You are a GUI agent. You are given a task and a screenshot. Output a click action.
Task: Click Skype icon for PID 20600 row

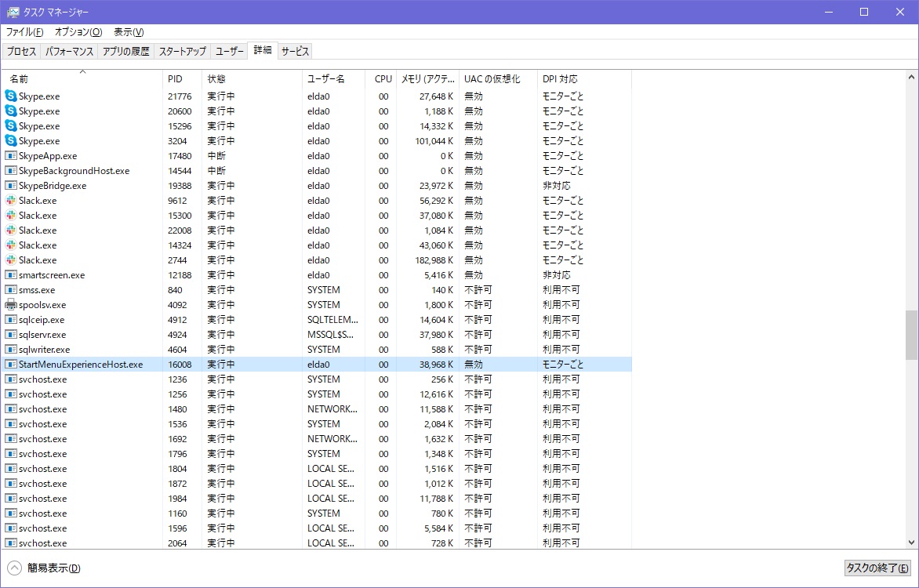point(10,111)
